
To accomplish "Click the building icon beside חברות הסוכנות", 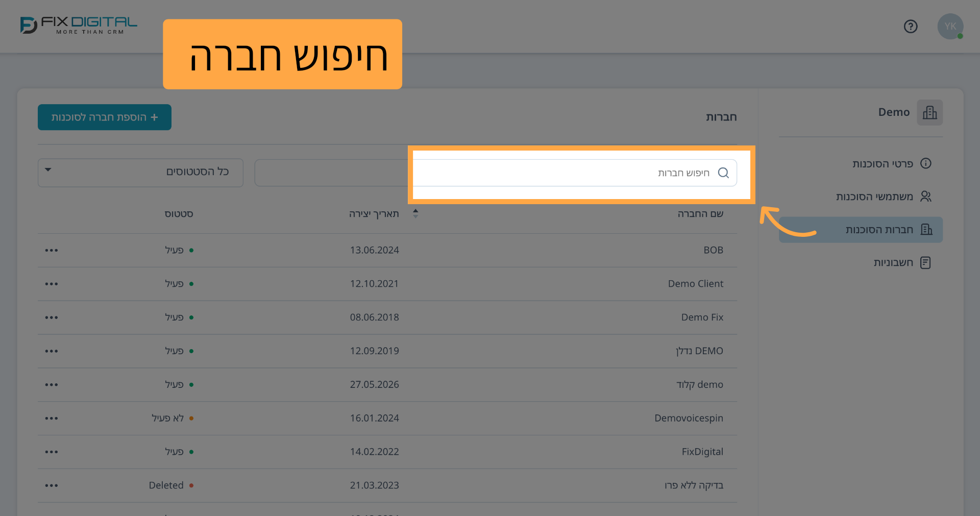I will 926,230.
